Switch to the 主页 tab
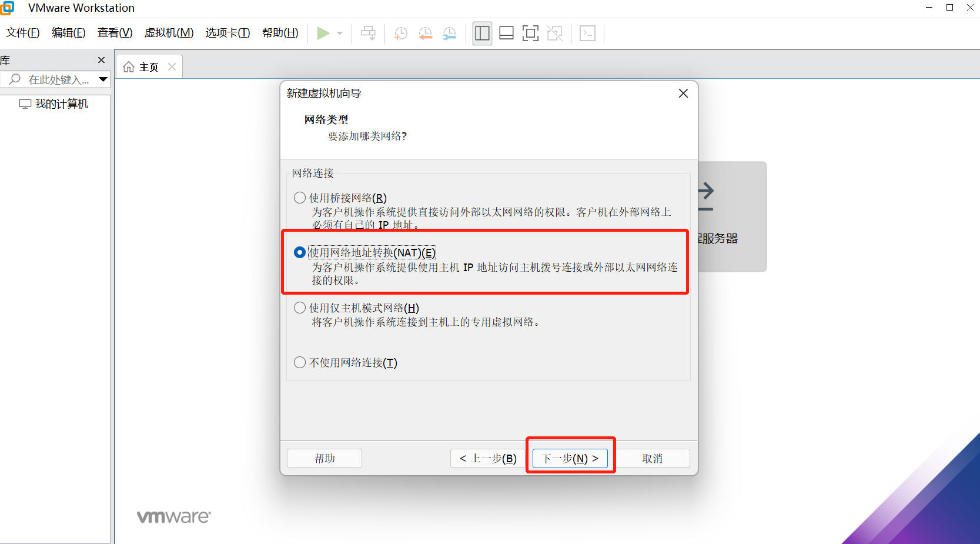This screenshot has width=980, height=544. (149, 67)
